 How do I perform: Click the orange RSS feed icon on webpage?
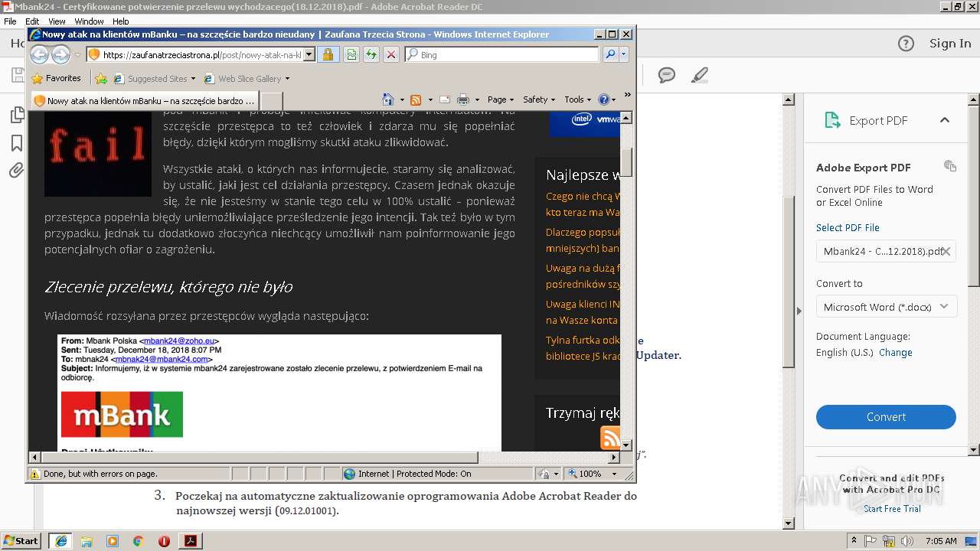(x=610, y=439)
